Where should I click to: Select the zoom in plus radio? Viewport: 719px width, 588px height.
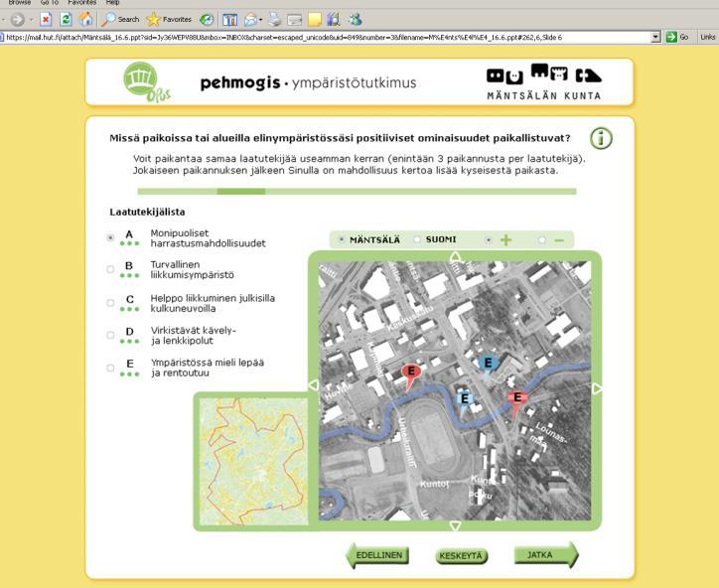pos(489,240)
